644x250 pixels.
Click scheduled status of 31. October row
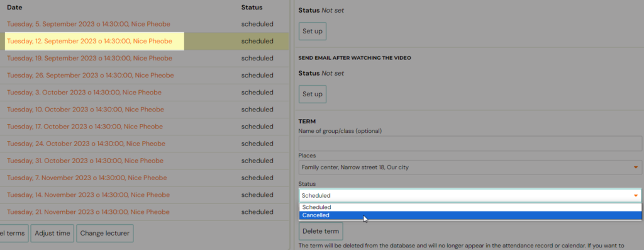(x=257, y=161)
